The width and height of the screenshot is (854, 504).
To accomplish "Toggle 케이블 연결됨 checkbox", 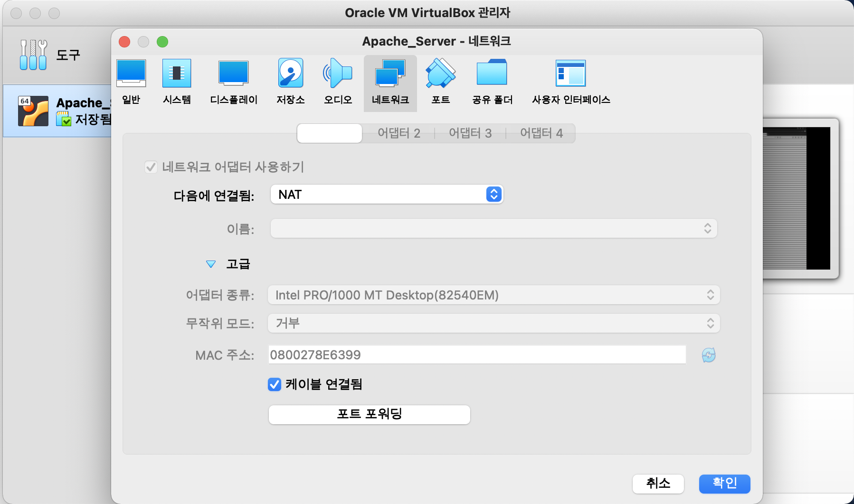I will click(x=275, y=384).
